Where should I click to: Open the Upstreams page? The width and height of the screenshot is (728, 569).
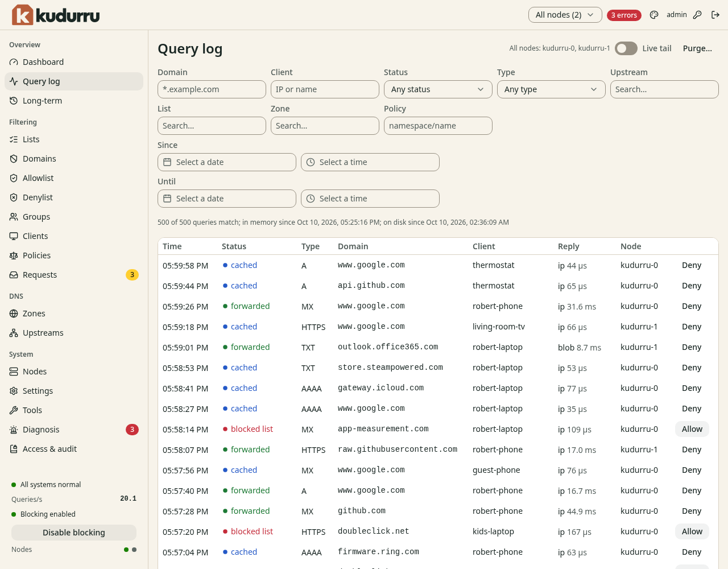(x=74, y=333)
